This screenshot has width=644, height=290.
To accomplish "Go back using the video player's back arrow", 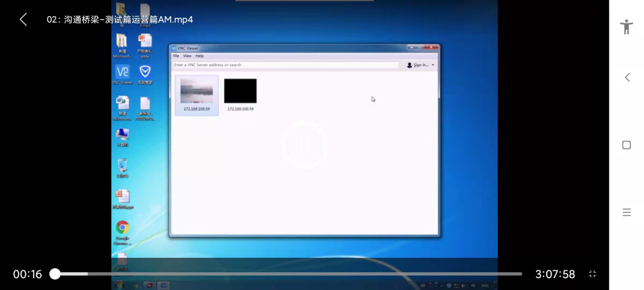I will (x=23, y=19).
